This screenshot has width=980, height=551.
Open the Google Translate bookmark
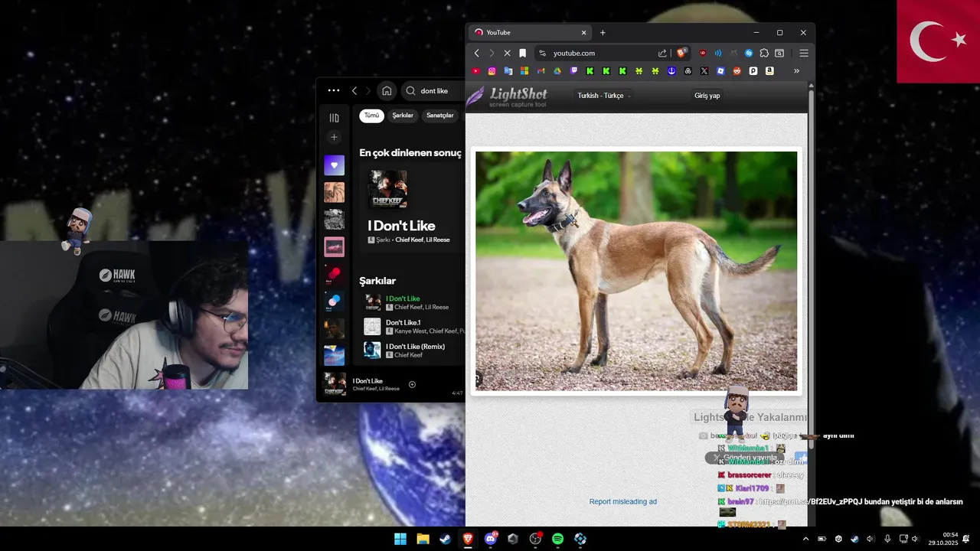tap(508, 71)
